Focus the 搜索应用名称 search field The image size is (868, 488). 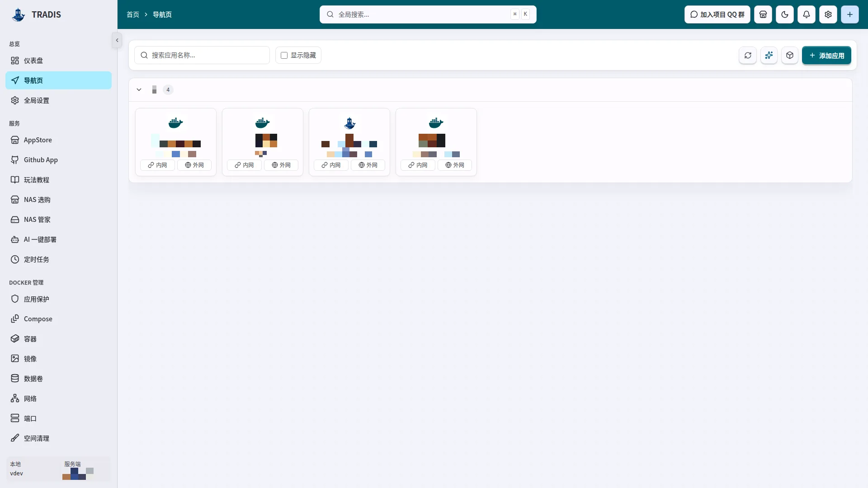tap(202, 55)
